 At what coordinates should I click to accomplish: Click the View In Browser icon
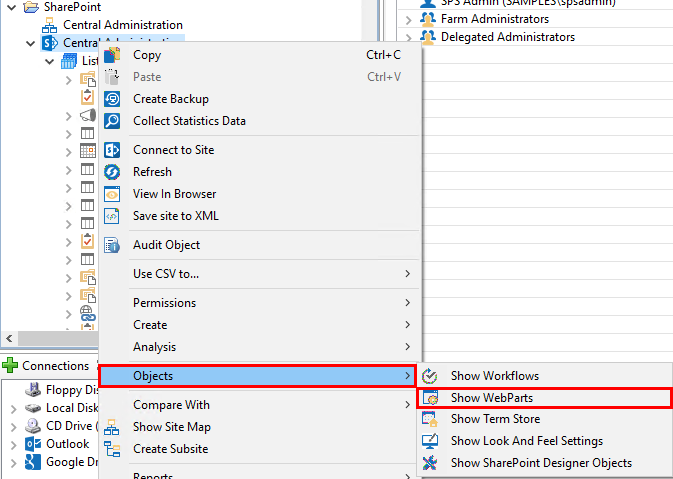113,194
